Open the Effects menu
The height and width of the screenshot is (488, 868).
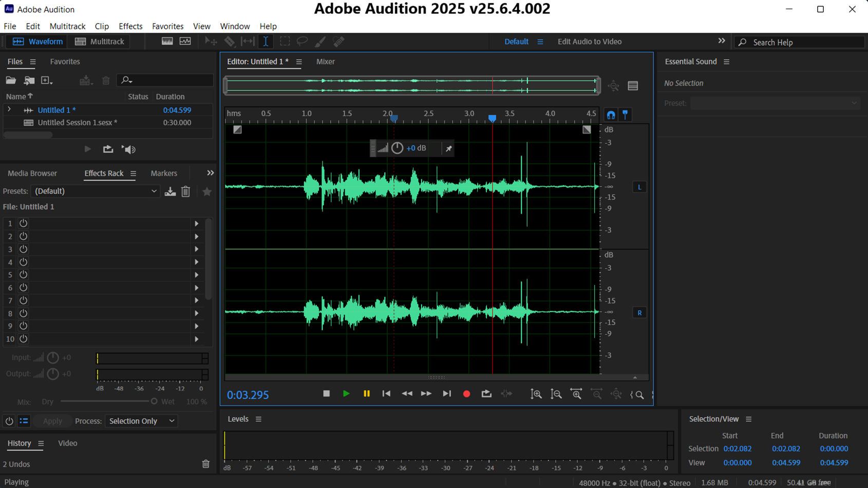[130, 26]
